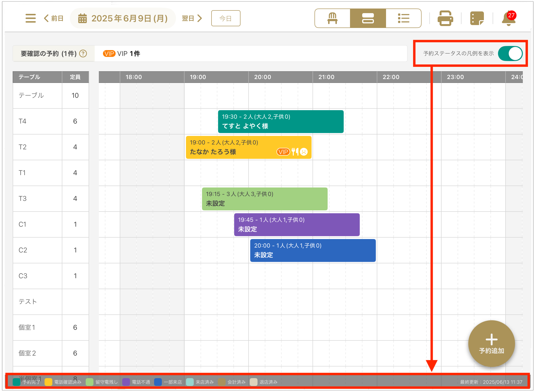This screenshot has height=392, width=535.
Task: Toggle reservation status legend display
Action: tap(510, 53)
